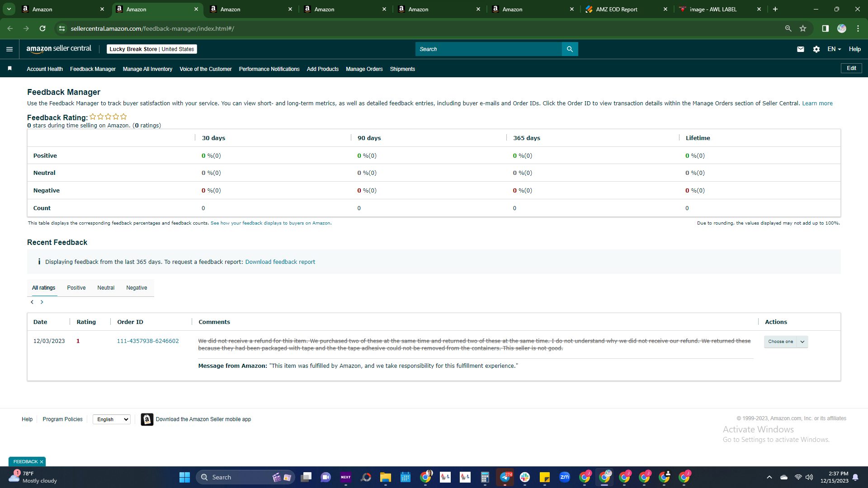Select the All ratings tab
Viewport: 868px width, 488px height.
point(44,288)
